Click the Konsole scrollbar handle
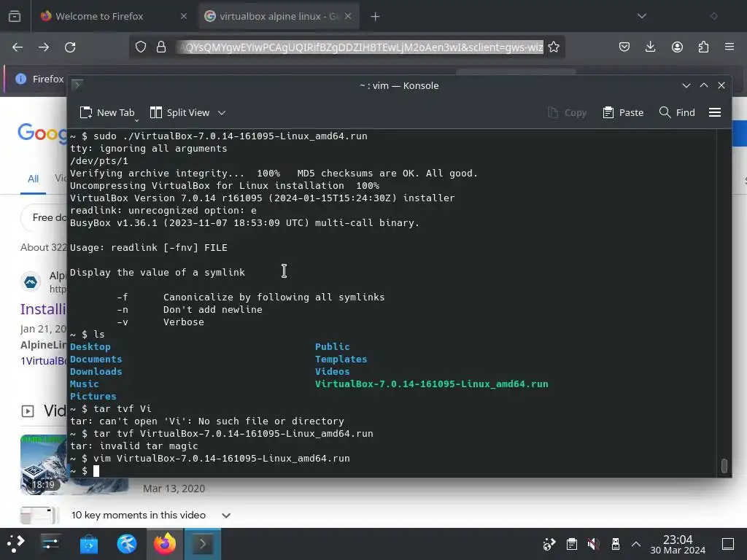Image resolution: width=747 pixels, height=560 pixels. click(724, 465)
